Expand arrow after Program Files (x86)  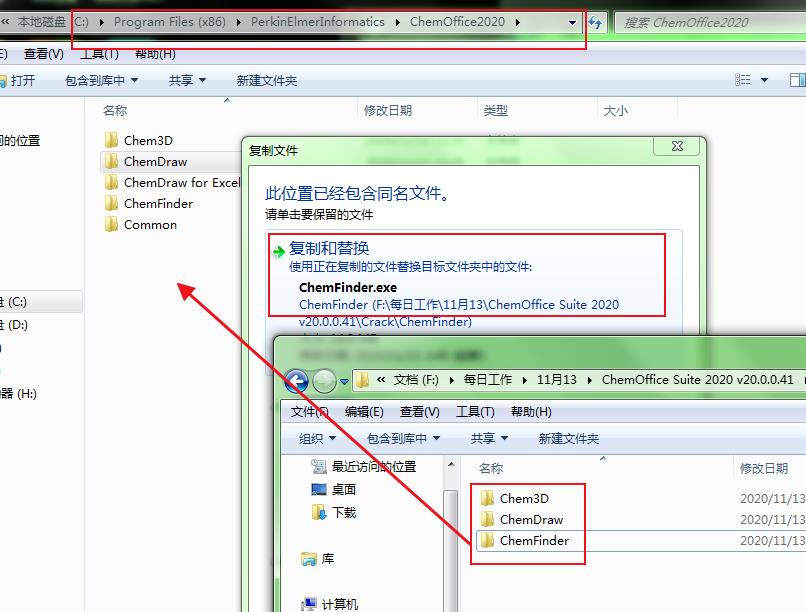tap(239, 22)
